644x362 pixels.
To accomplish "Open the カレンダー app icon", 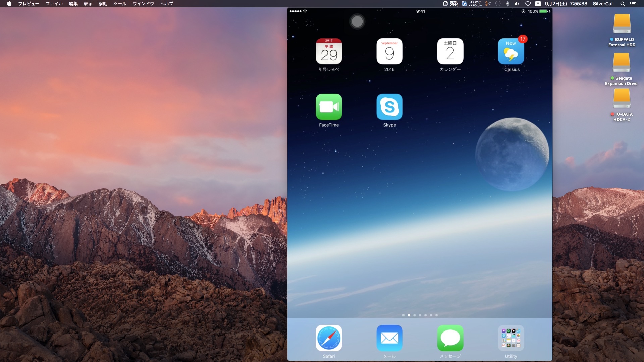I will click(450, 51).
